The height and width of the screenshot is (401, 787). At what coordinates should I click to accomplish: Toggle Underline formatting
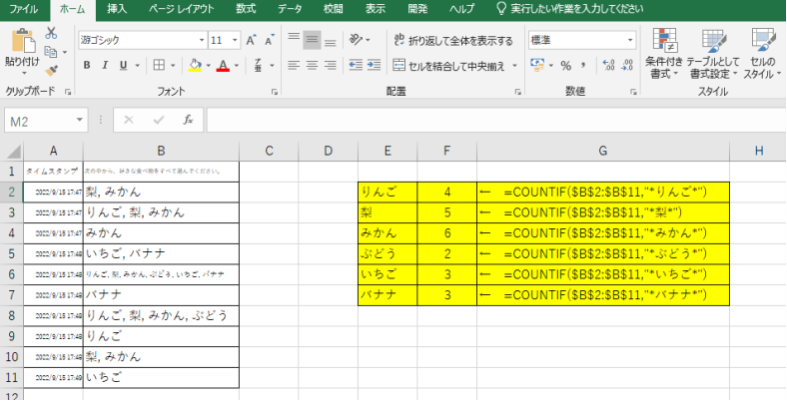coord(123,65)
